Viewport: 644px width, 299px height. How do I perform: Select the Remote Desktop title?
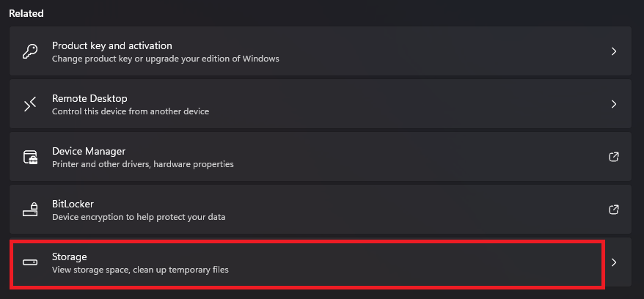(x=89, y=98)
